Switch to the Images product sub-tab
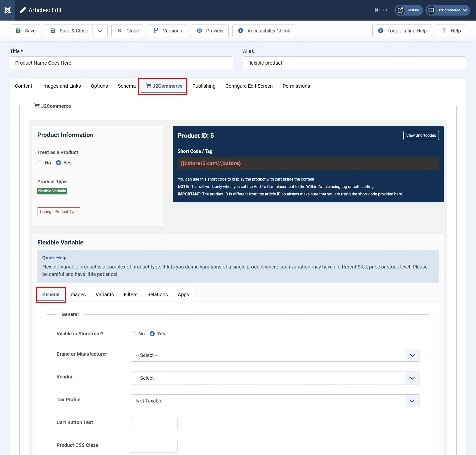Viewport: 476px width, 455px height. tap(78, 294)
